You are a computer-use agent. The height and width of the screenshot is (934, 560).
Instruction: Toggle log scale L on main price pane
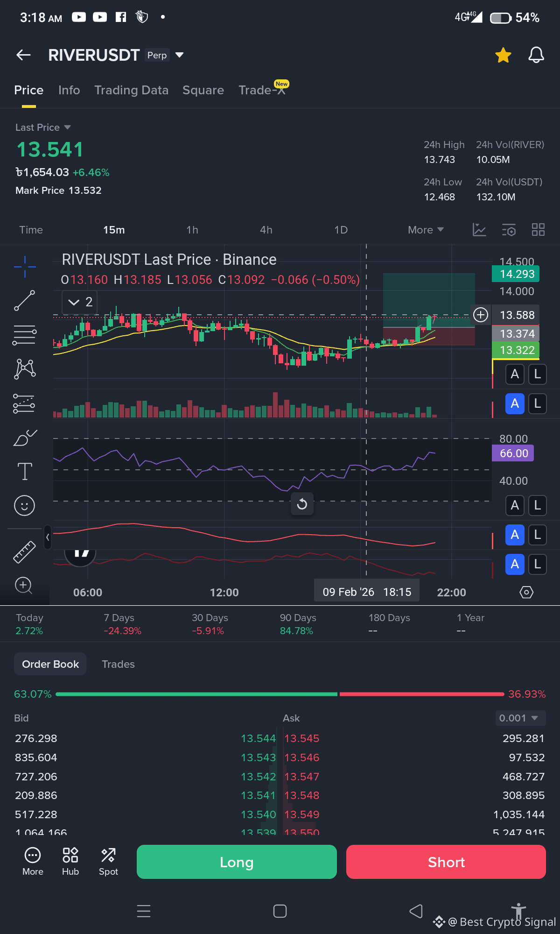coord(538,374)
